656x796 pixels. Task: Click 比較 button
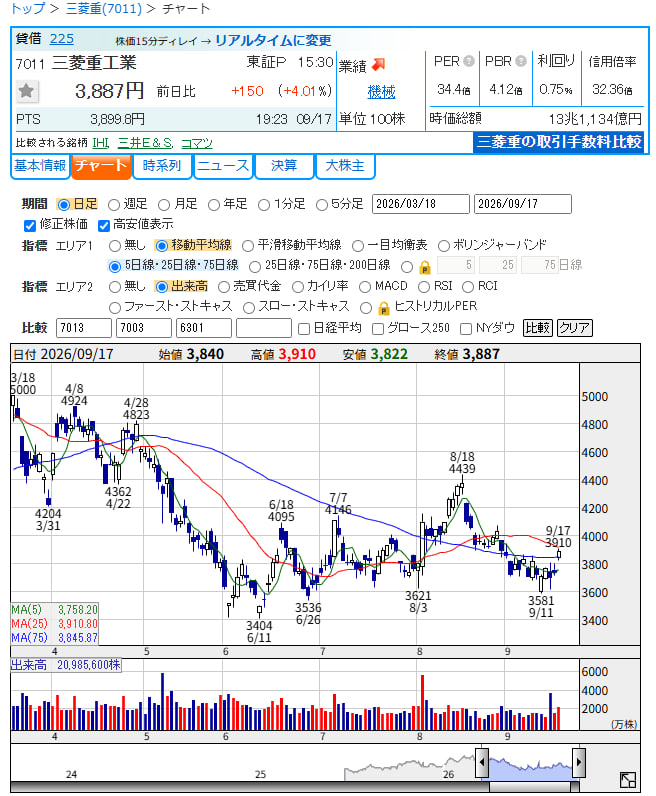point(537,328)
